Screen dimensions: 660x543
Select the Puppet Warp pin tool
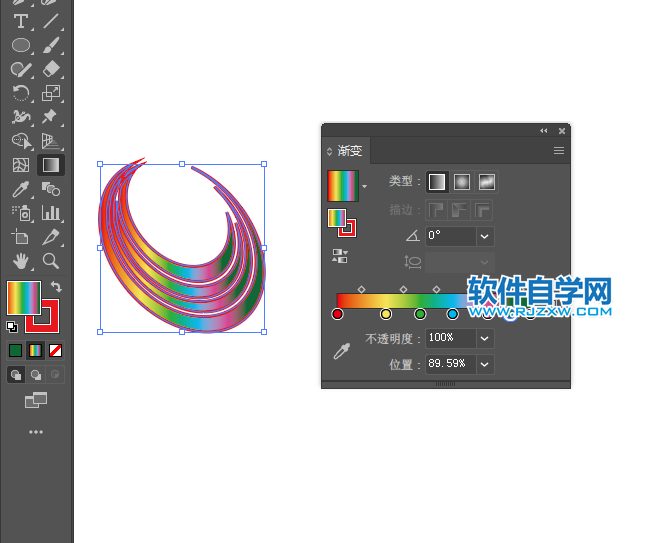tap(51, 117)
